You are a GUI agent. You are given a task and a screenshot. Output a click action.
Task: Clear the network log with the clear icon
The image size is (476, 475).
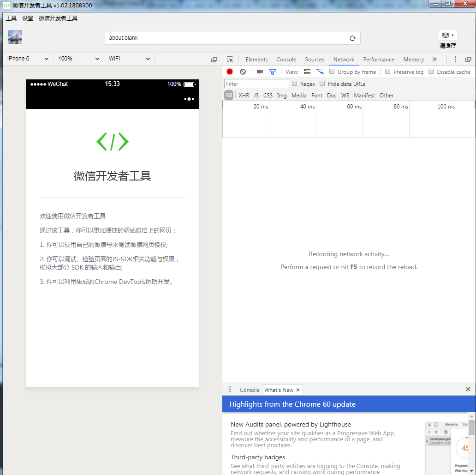pos(243,72)
